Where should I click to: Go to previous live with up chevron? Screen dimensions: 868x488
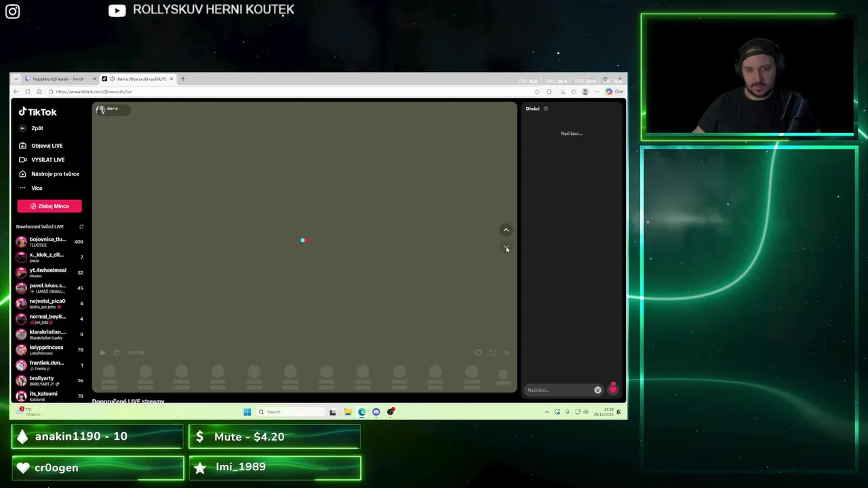[506, 230]
